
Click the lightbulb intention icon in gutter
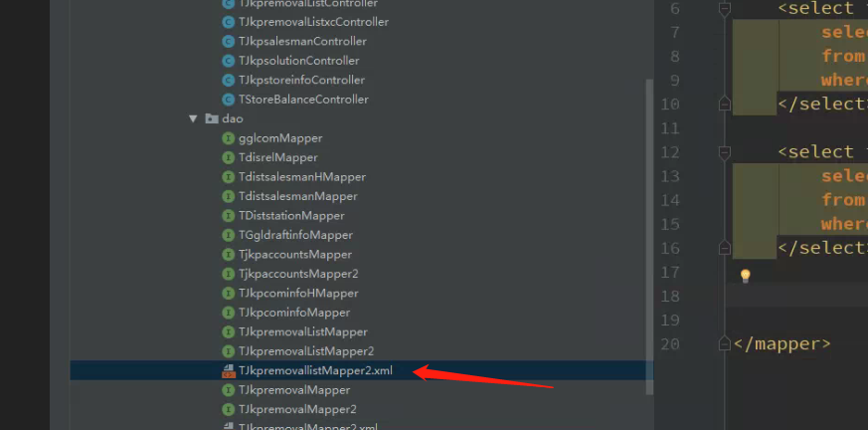745,276
